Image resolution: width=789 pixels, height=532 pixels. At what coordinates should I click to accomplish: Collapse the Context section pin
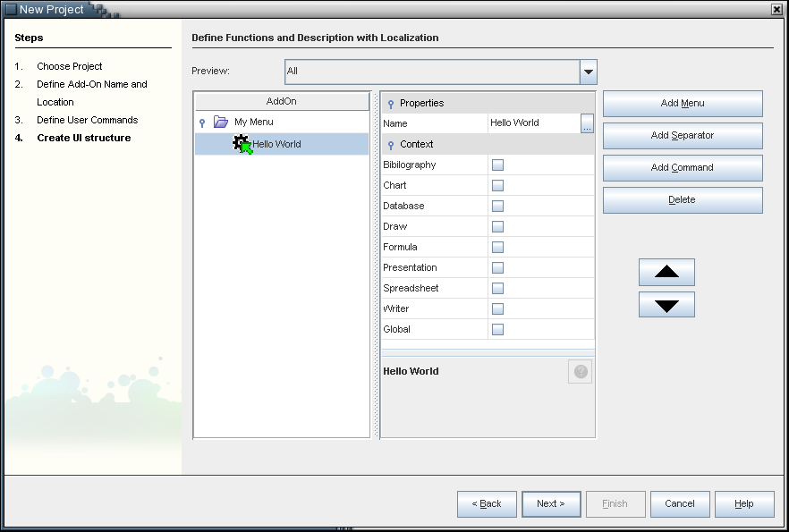click(x=391, y=145)
